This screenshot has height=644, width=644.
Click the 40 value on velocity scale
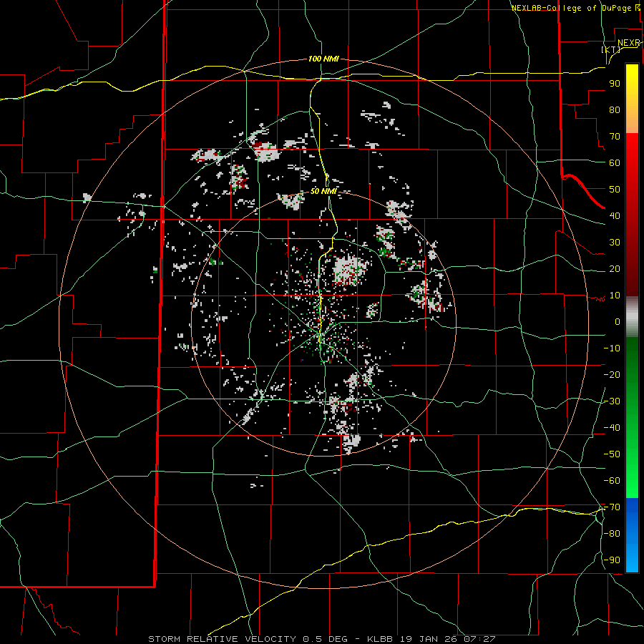(x=615, y=216)
